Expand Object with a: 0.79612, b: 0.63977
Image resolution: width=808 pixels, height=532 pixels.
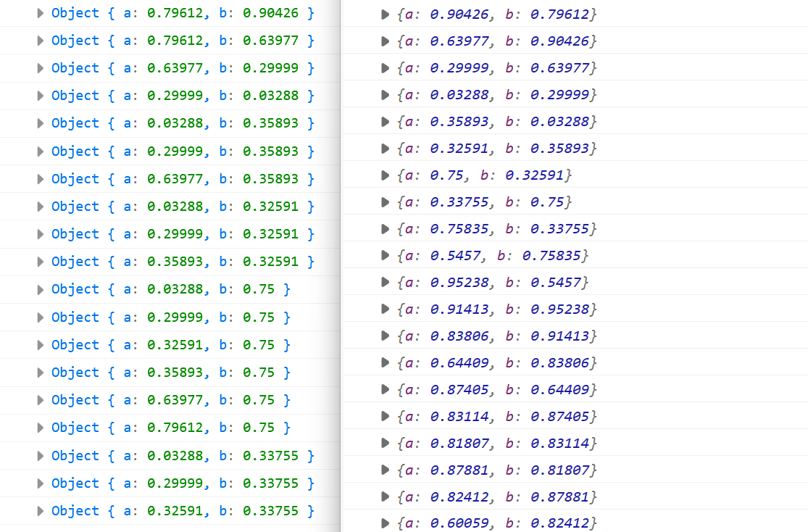point(41,41)
